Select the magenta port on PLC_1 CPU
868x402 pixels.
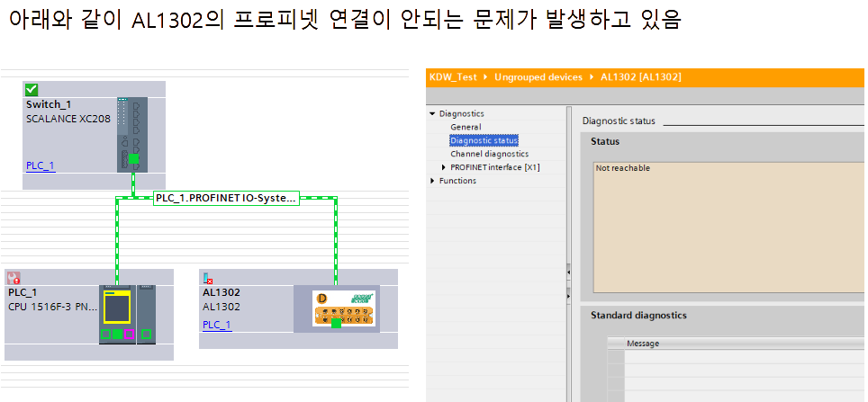(130, 334)
